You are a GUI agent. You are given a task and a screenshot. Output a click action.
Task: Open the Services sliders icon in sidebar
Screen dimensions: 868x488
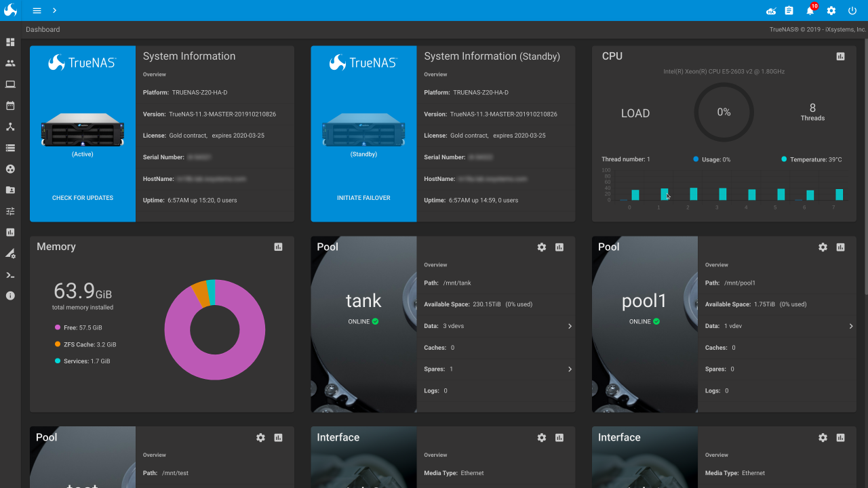click(x=10, y=211)
